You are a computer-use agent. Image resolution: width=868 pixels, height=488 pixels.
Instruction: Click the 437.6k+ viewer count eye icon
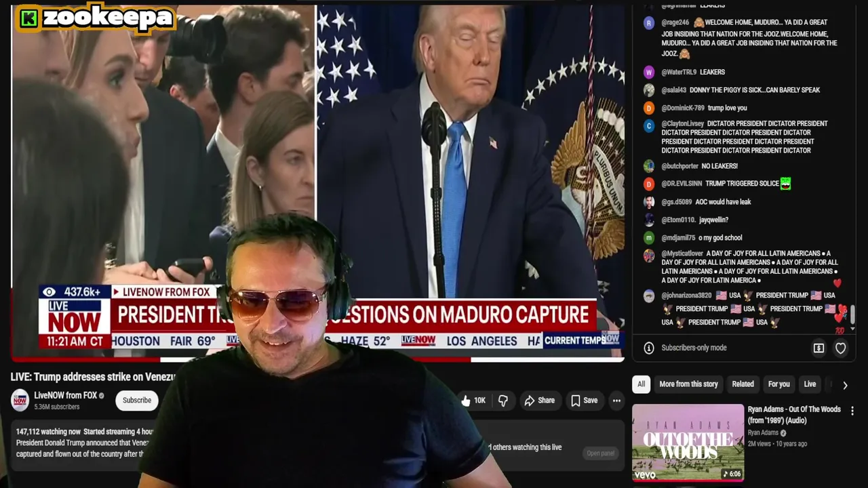49,292
